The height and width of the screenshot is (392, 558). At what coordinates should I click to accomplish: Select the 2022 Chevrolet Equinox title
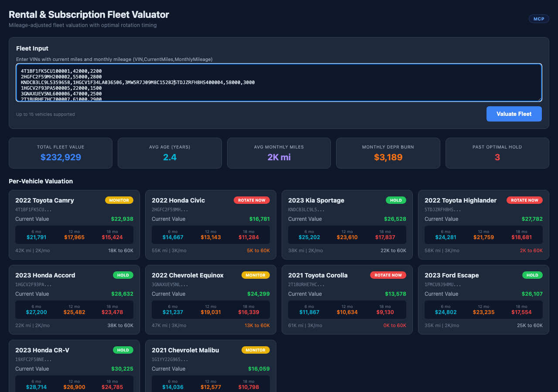pyautogui.click(x=187, y=275)
